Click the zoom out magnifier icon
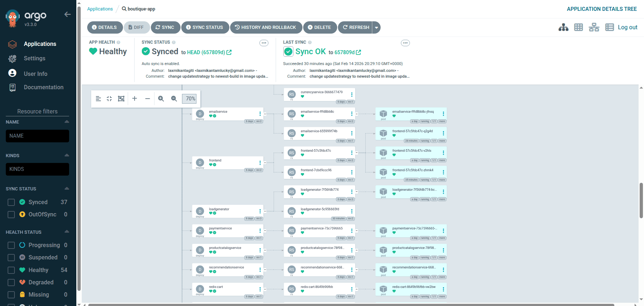The height and width of the screenshot is (306, 644). tap(174, 99)
